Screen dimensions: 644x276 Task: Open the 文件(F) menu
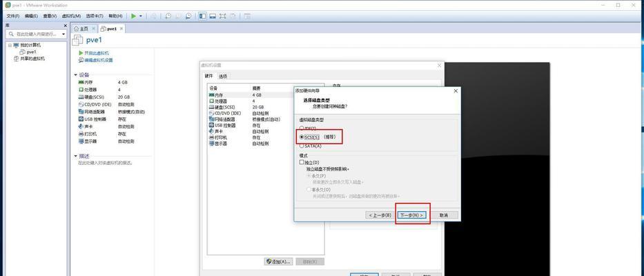point(12,16)
